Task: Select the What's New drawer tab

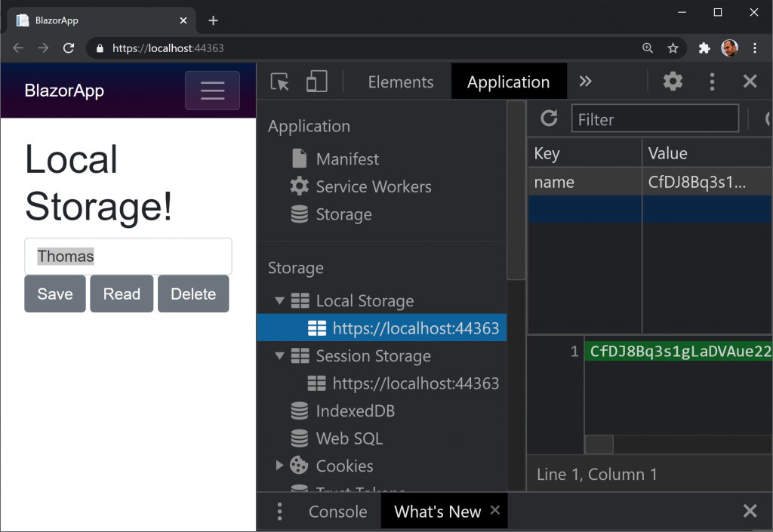Action: (x=437, y=512)
